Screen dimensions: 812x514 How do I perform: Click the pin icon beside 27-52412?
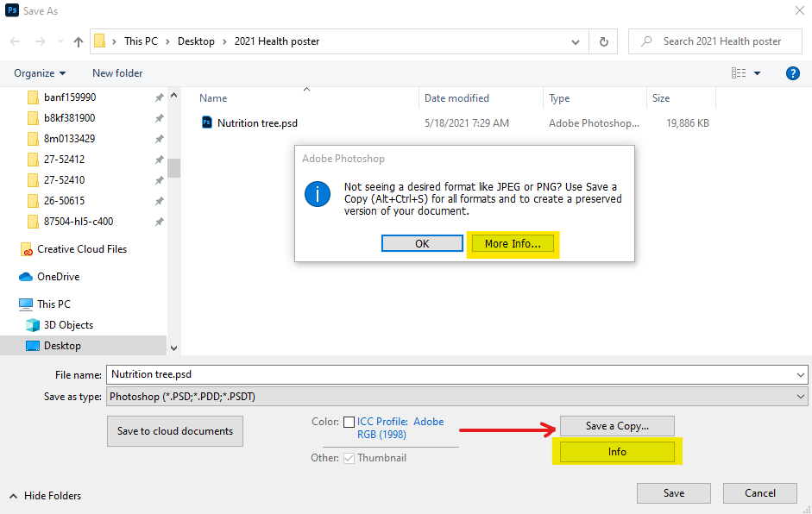pyautogui.click(x=159, y=160)
